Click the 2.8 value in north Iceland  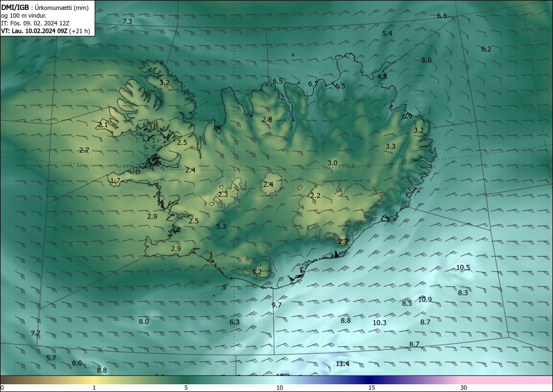click(x=267, y=119)
